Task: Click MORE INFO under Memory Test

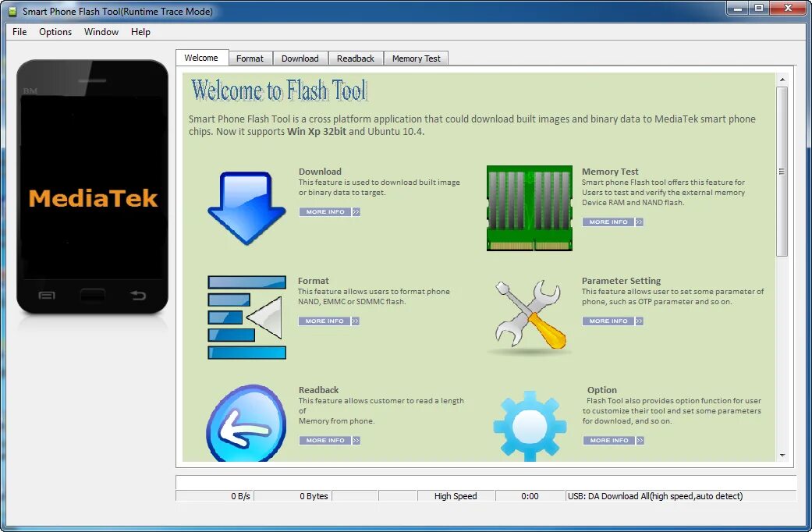Action: tap(608, 222)
